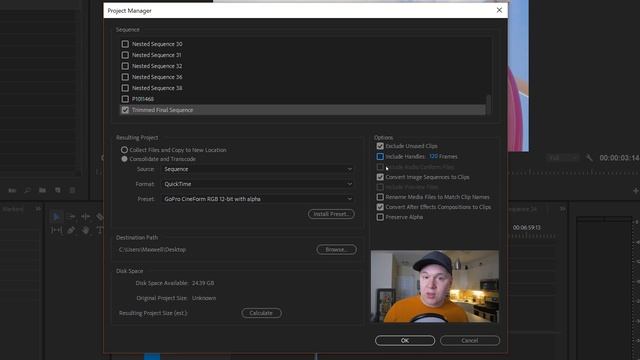This screenshot has height=360, width=640.
Task: Select the Hand tool
Action: (85, 230)
